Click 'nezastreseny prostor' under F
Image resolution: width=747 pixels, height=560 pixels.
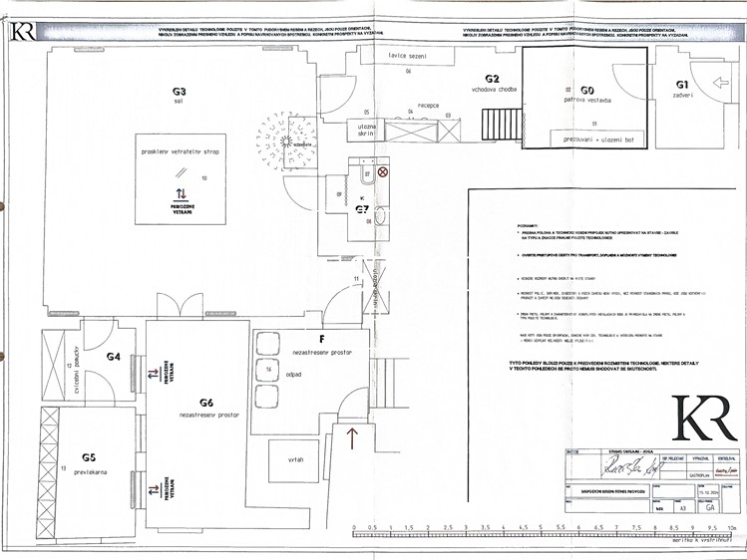pos(322,353)
